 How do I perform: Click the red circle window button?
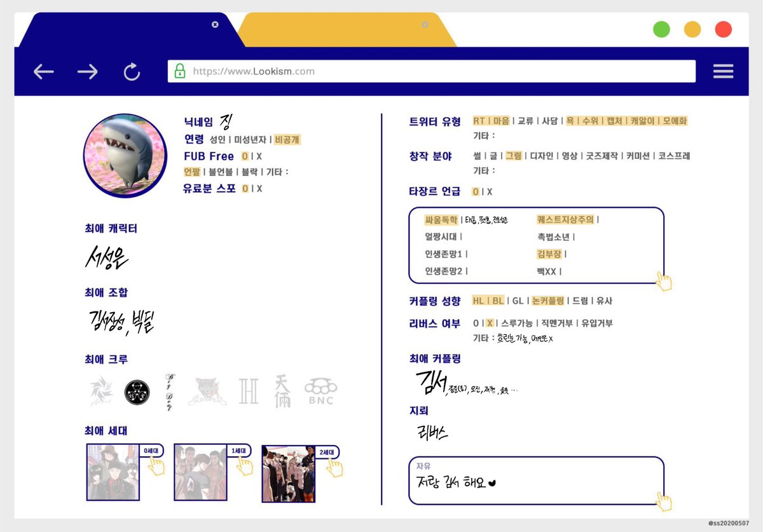click(723, 29)
